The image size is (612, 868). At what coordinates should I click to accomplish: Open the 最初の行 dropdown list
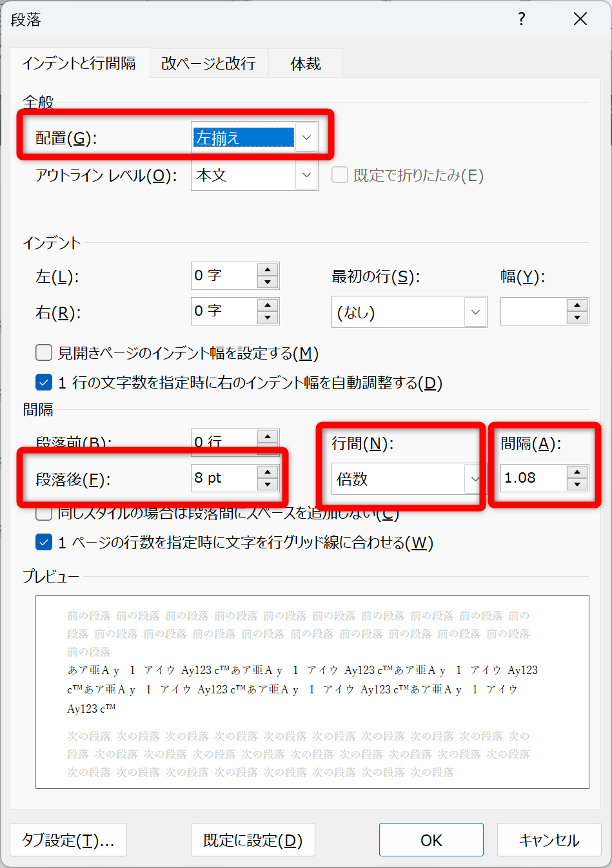475,313
